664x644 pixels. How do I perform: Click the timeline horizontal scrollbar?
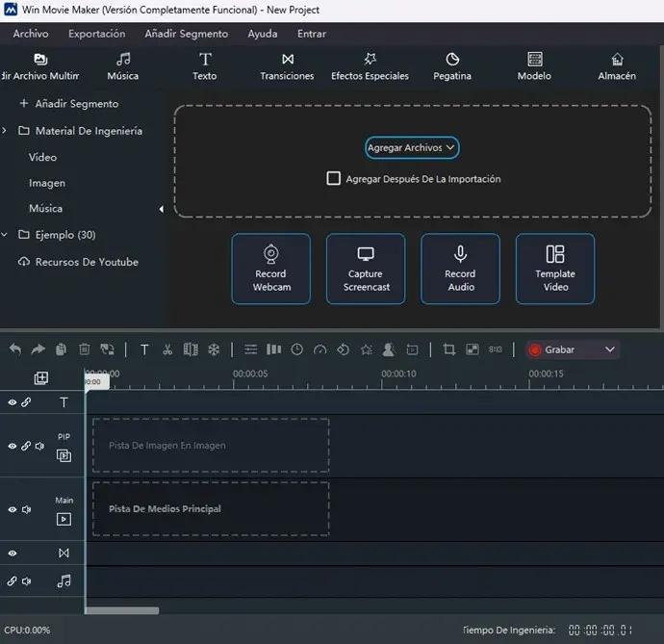pyautogui.click(x=122, y=610)
